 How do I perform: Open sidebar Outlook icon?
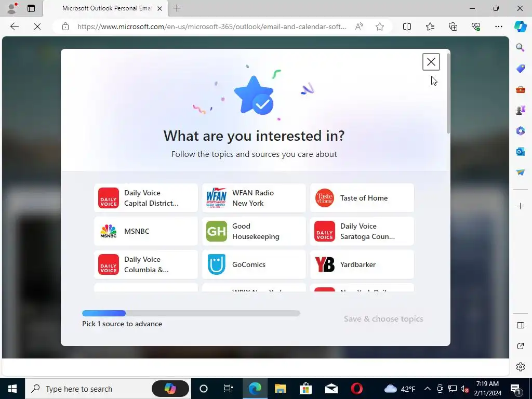click(520, 152)
